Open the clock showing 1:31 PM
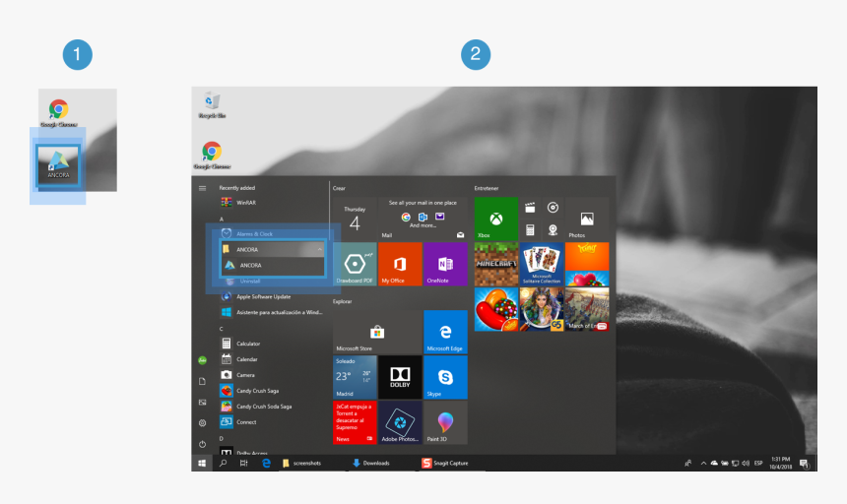This screenshot has height=504, width=847. tap(781, 463)
